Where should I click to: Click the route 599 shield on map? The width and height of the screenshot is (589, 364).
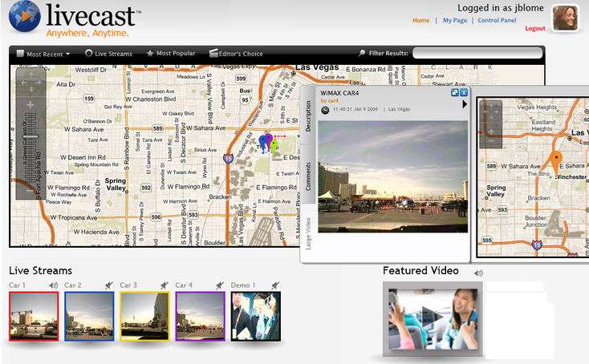[x=241, y=79]
